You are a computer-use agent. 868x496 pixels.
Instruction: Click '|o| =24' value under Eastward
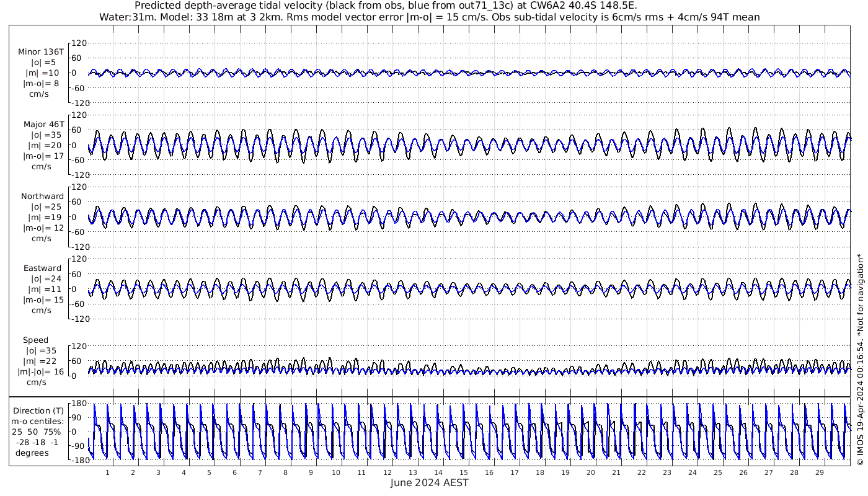tap(46, 279)
